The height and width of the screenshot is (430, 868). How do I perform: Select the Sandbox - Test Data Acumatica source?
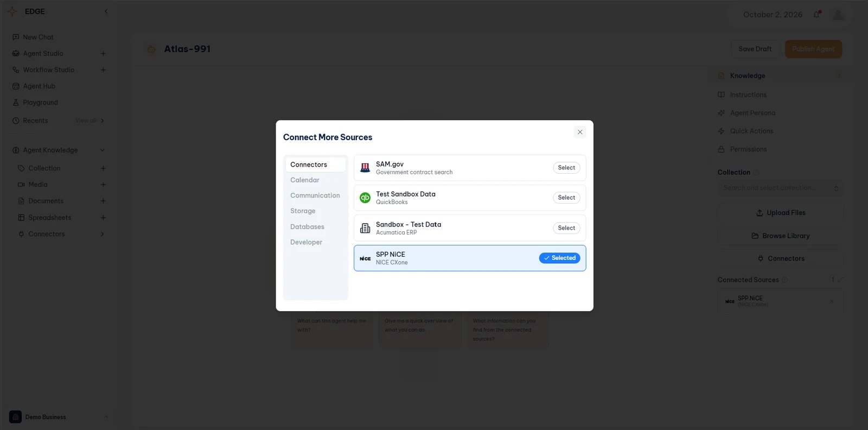tap(566, 228)
